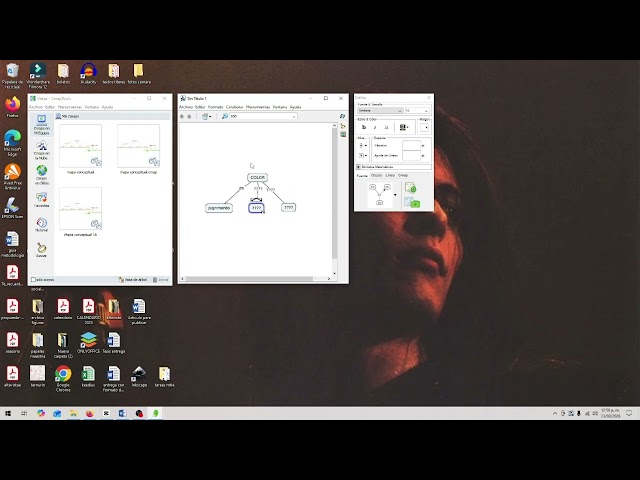Open Herramientas menu in Sin Título 1 window

pos(258,107)
